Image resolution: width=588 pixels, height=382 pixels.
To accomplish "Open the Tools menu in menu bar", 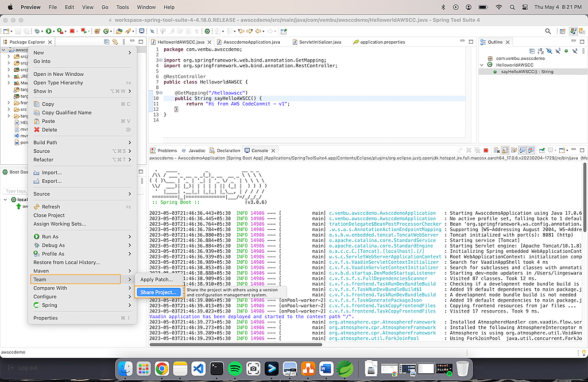I will (x=122, y=7).
